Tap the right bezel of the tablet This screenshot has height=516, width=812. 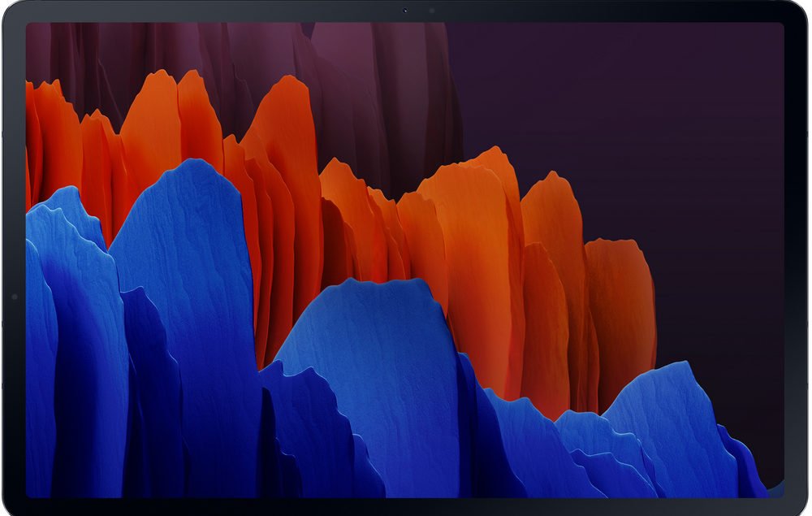pyautogui.click(x=797, y=260)
